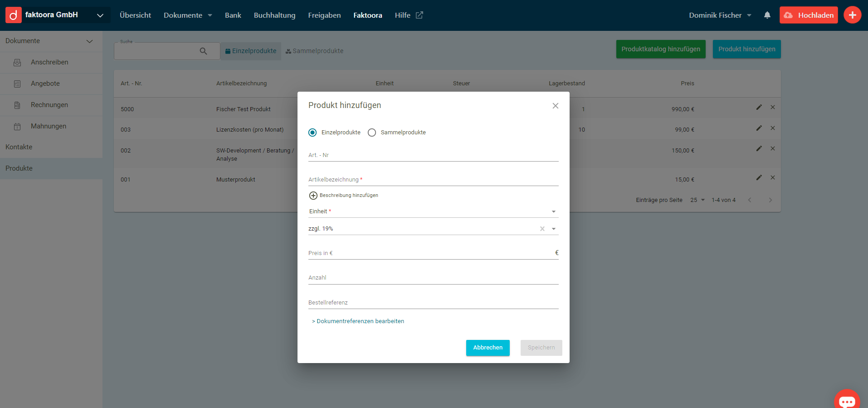Click the search magnifier icon
The height and width of the screenshot is (408, 868).
point(203,51)
